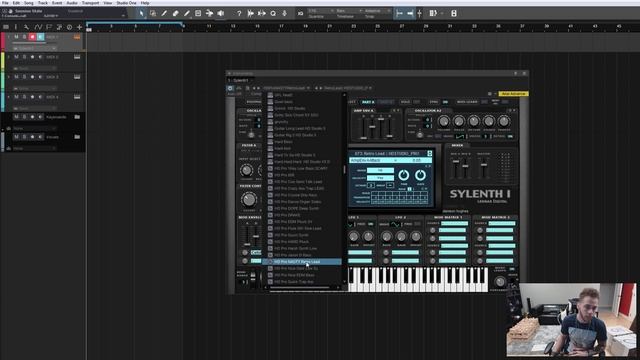Open the inspector 'i' icon above tracks
Viewport: 640px width, 360px height.
point(16,27)
